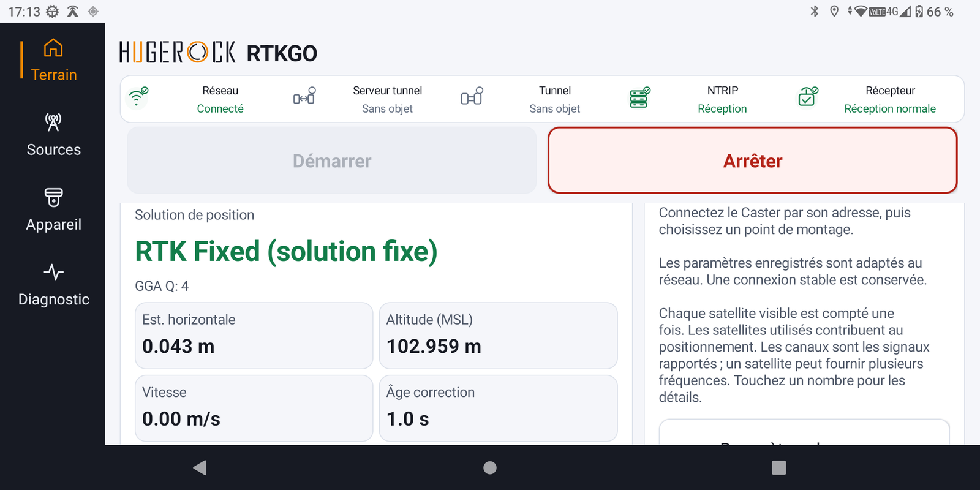
Task: Tap the Bluetooth icon in status bar
Action: (815, 11)
